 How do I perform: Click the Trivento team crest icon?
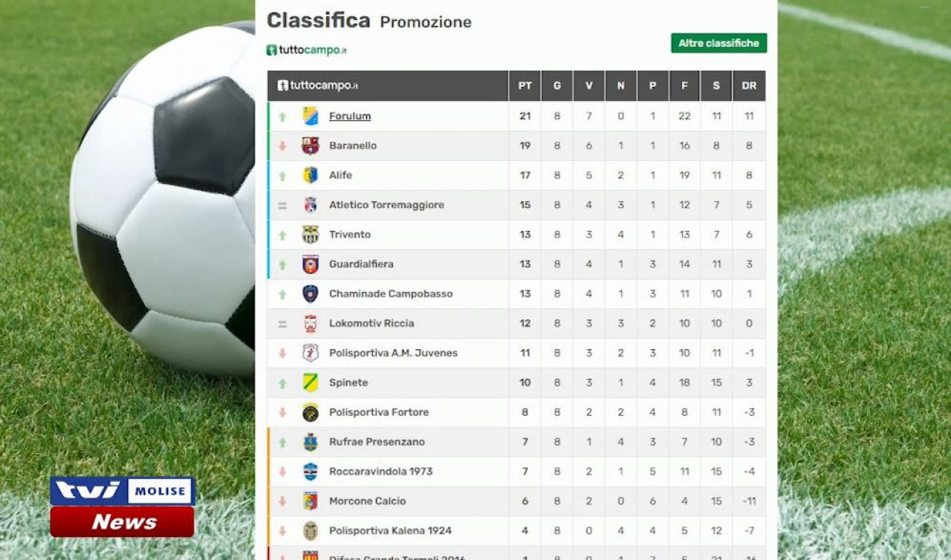point(311,235)
